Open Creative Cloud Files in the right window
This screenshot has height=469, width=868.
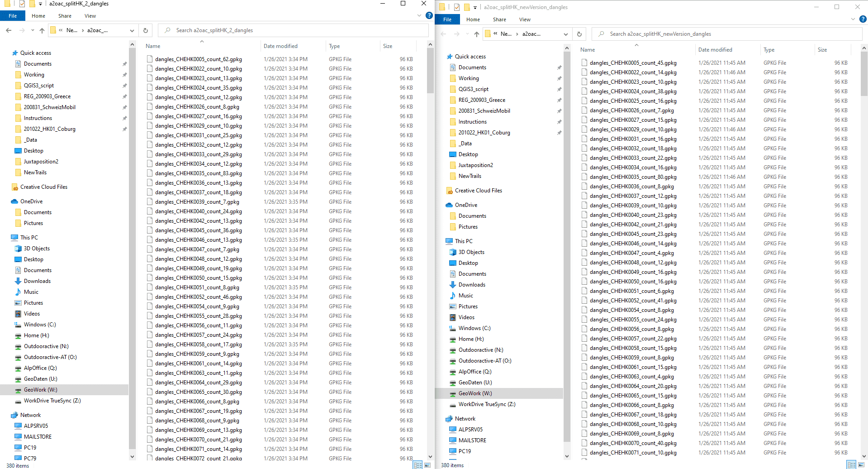click(479, 191)
